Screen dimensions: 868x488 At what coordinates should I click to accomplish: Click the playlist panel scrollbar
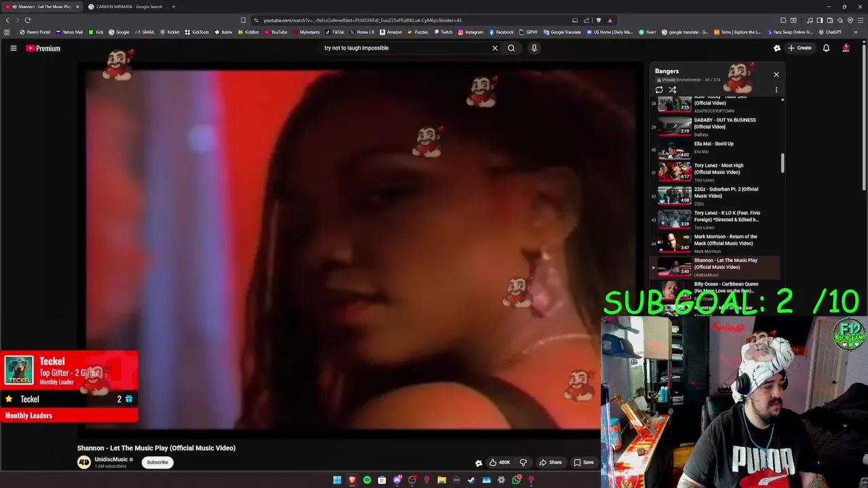[x=783, y=163]
